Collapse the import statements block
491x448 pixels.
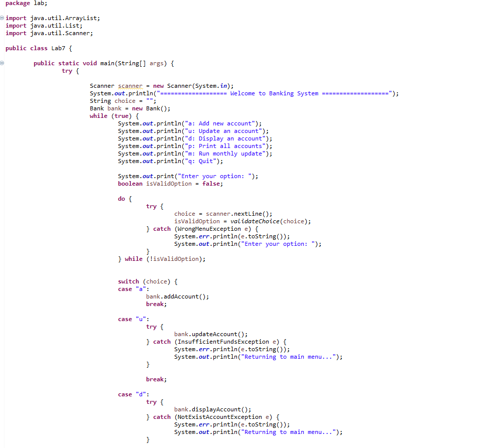(x=3, y=18)
